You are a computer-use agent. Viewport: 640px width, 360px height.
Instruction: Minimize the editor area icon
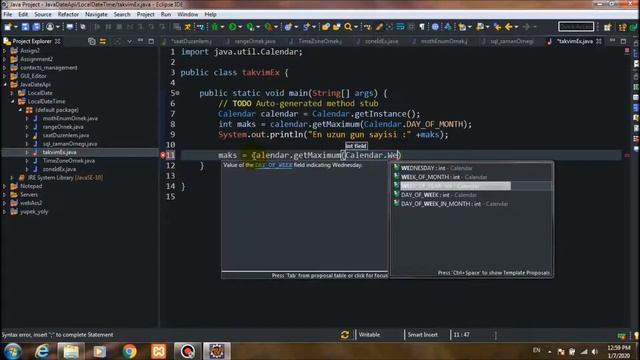pos(613,41)
